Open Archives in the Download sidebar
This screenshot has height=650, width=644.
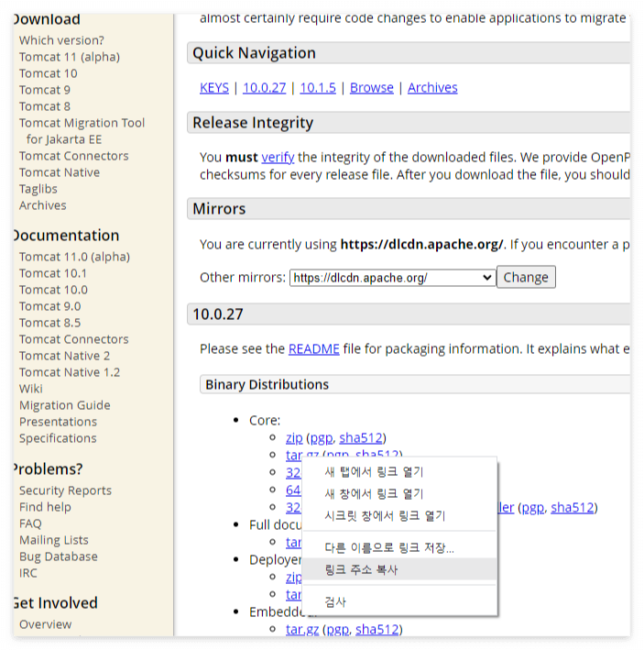coord(43,205)
